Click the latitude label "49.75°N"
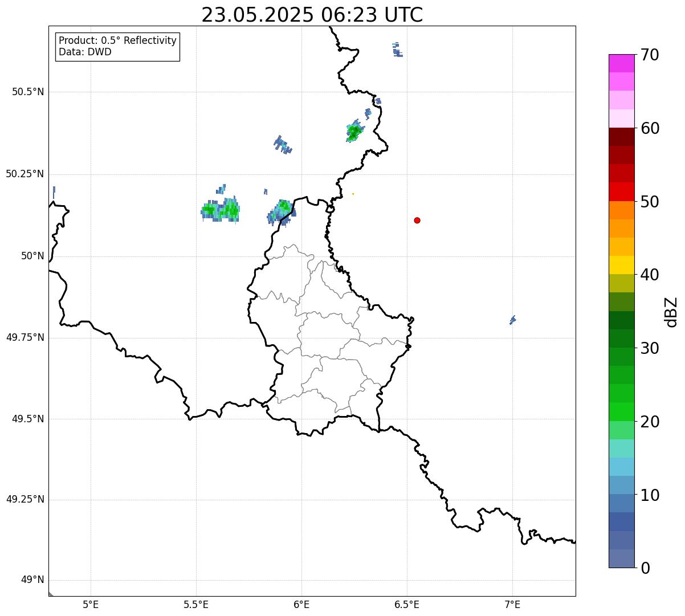The image size is (685, 616). 25,337
